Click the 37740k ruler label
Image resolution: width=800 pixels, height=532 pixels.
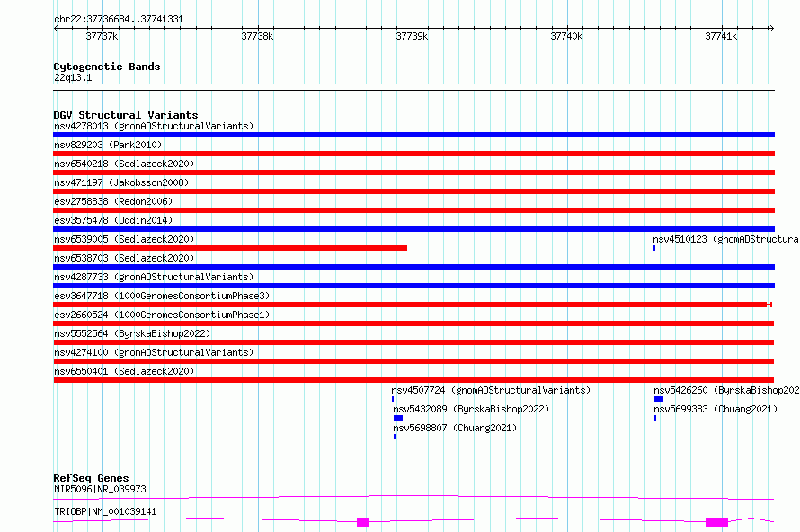click(x=566, y=36)
